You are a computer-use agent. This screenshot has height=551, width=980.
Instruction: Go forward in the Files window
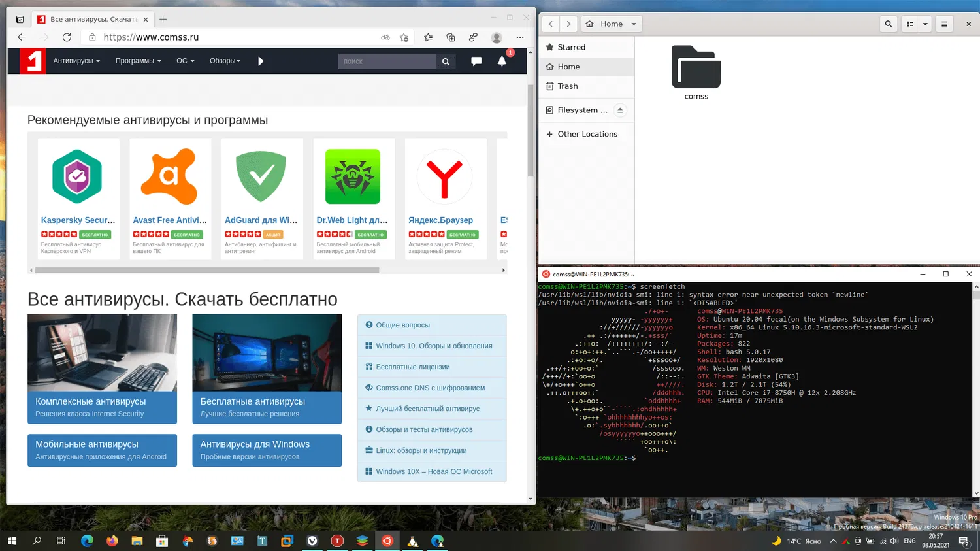(568, 24)
